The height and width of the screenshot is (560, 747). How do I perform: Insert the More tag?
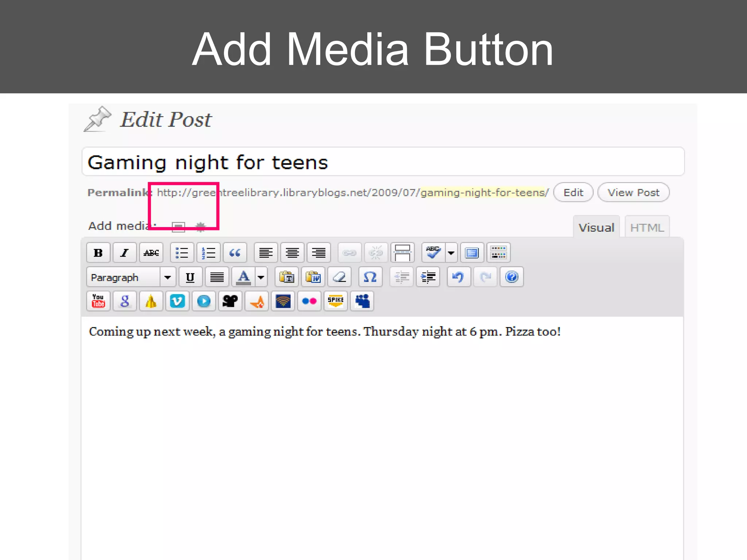402,253
